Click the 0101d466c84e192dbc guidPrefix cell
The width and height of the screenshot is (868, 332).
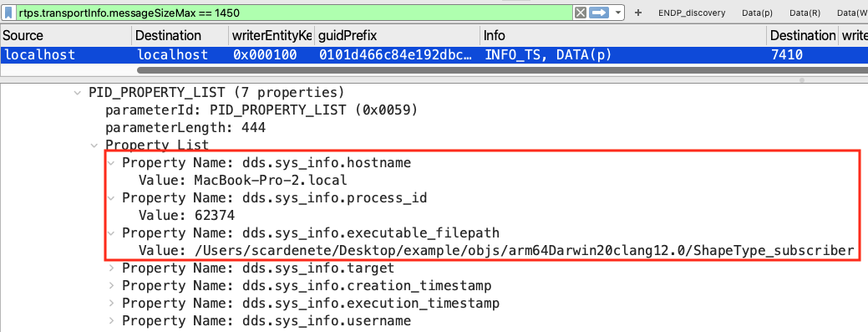click(x=396, y=55)
